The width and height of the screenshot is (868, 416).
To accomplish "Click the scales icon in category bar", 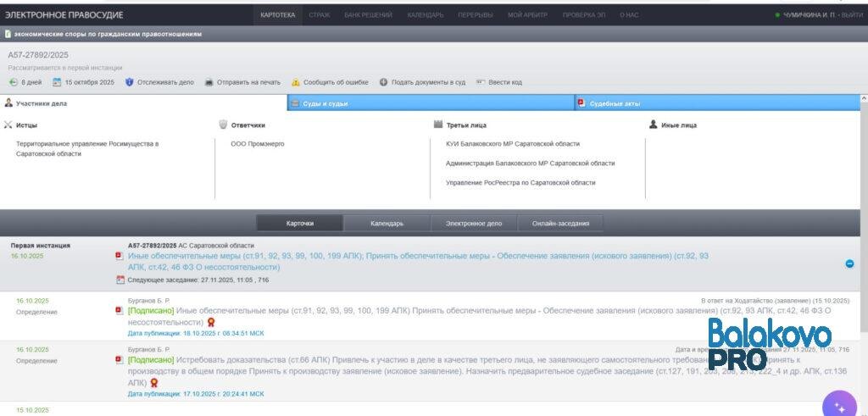I will click(x=8, y=34).
